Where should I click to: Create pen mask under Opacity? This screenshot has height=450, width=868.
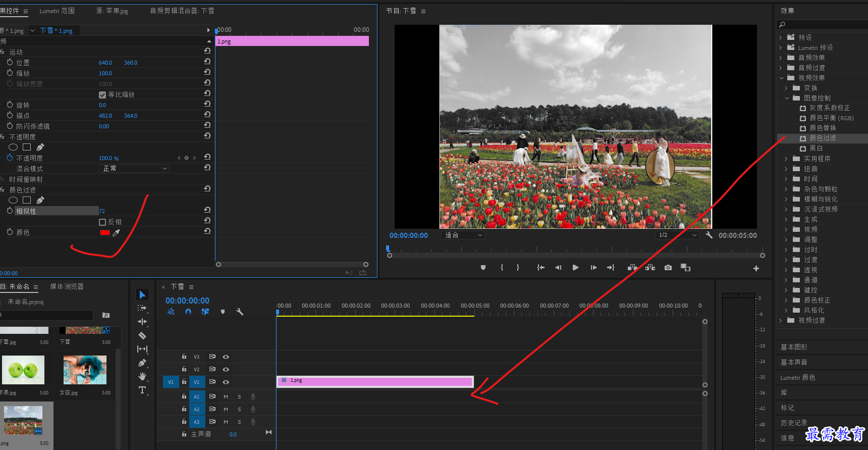pyautogui.click(x=40, y=147)
